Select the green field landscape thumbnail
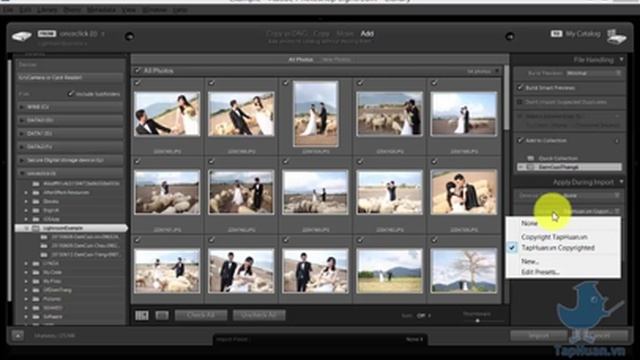 [389, 271]
